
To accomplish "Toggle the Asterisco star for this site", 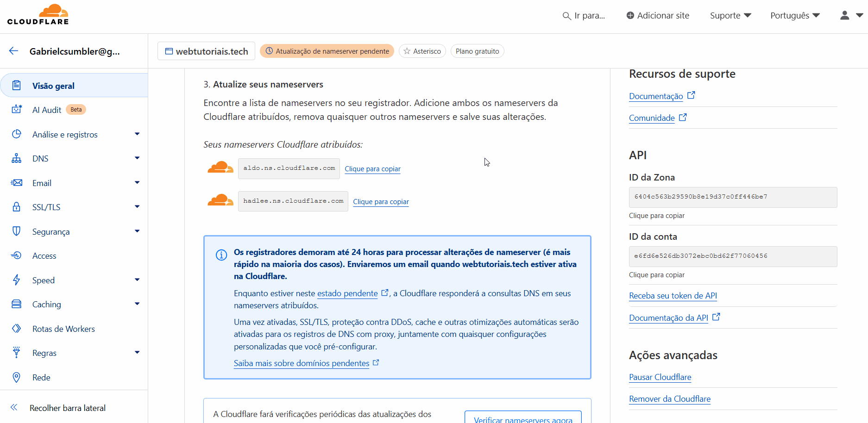I will click(422, 51).
